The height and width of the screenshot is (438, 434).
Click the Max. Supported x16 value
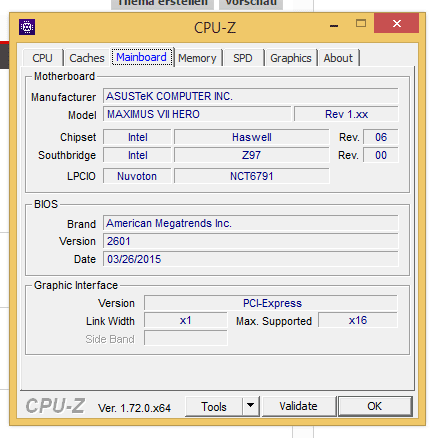point(358,321)
